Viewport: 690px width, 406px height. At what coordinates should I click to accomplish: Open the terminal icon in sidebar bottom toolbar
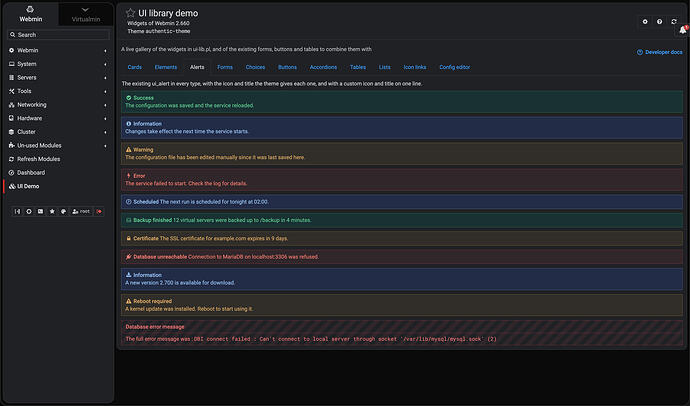(40, 212)
